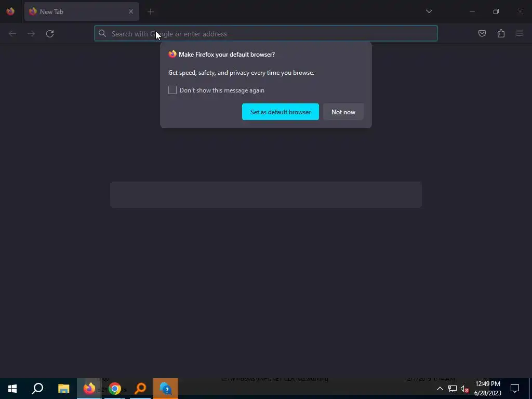This screenshot has width=532, height=399.
Task: Open the Firefox hamburger application menu
Action: (x=520, y=33)
